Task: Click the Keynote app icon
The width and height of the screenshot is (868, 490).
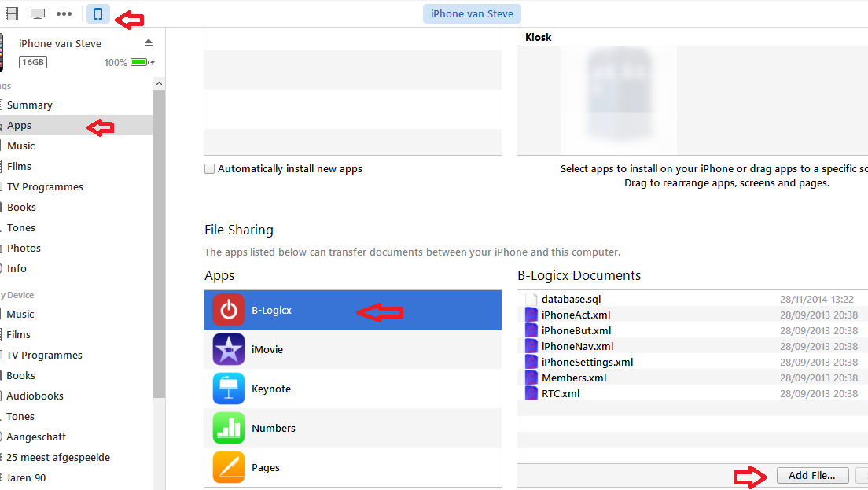Action: (229, 389)
